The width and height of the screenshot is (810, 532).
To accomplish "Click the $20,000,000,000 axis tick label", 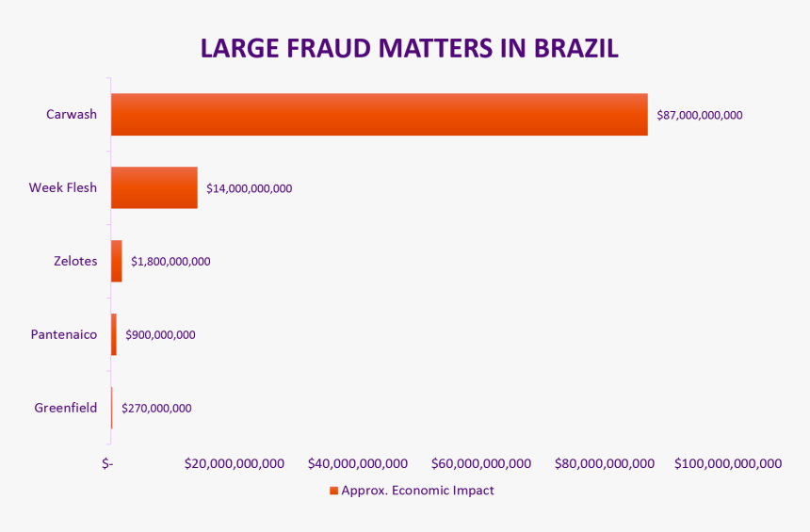I will click(235, 463).
